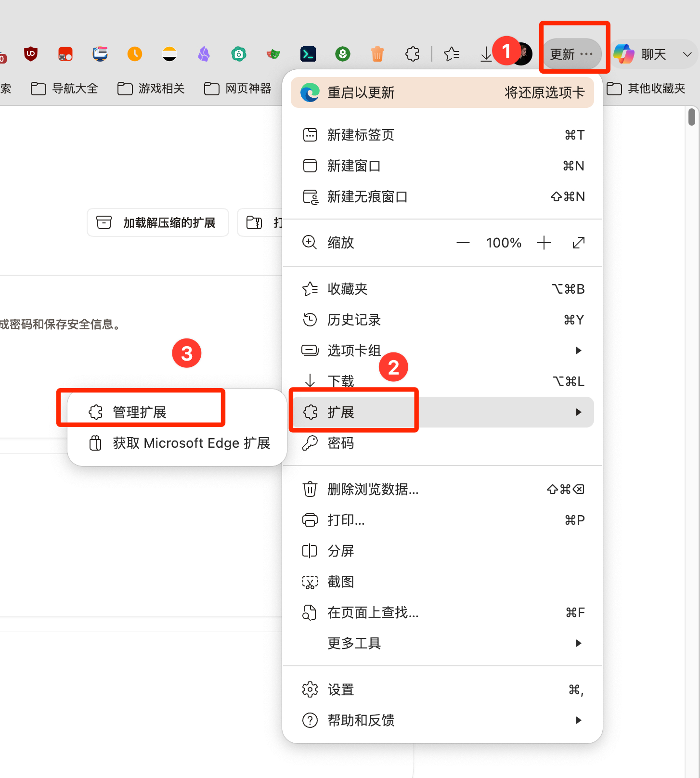Select 分屏 split screen option

click(442, 551)
